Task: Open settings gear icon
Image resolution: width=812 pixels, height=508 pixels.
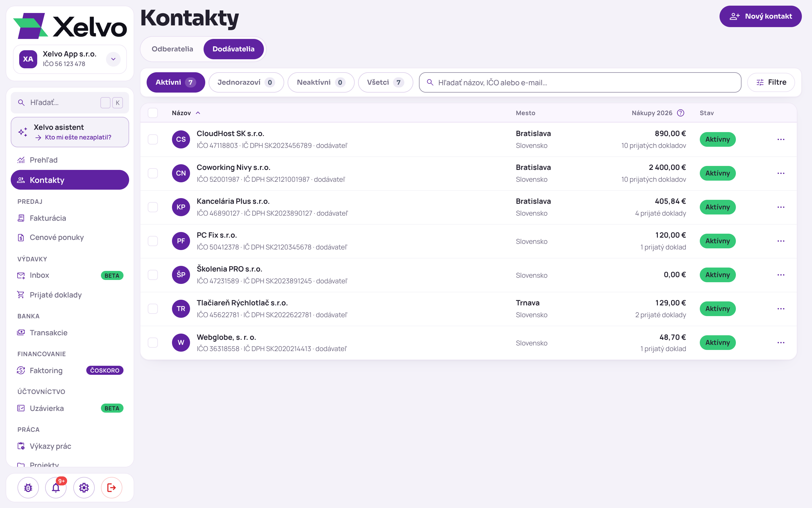Action: pos(84,487)
